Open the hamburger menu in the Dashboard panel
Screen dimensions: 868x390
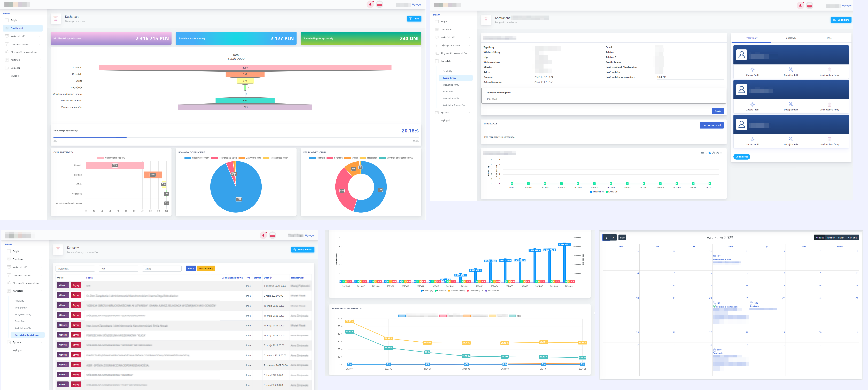40,4
